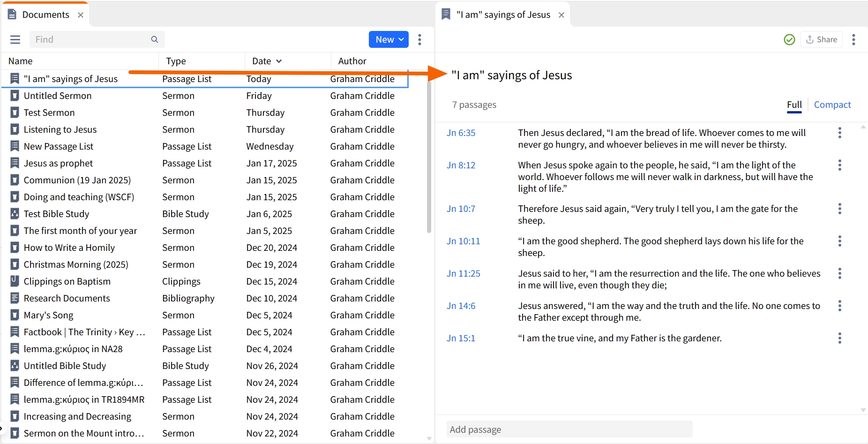Image resolution: width=868 pixels, height=444 pixels.
Task: Open options menu for Jn 14:6 passage
Action: pos(839,306)
